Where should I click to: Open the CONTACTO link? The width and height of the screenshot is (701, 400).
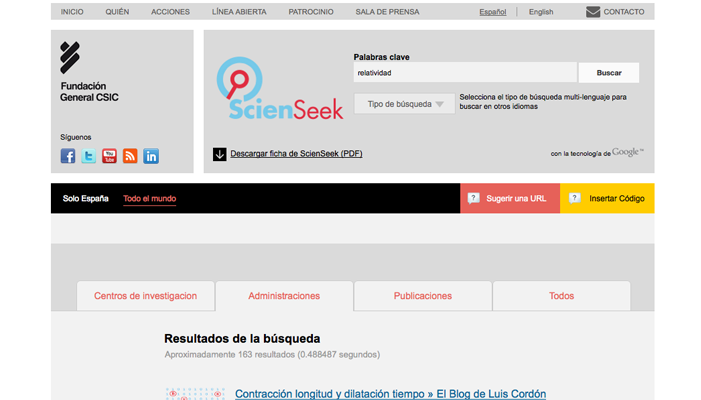(x=624, y=12)
